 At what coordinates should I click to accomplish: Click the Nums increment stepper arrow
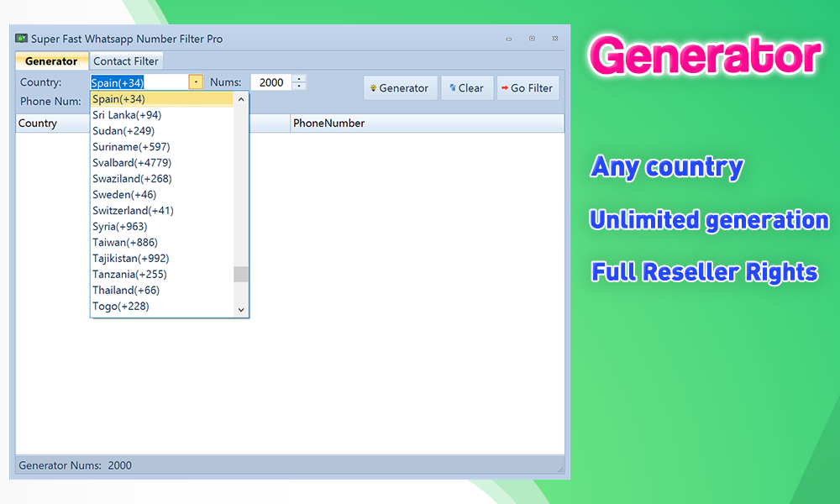tap(299, 78)
